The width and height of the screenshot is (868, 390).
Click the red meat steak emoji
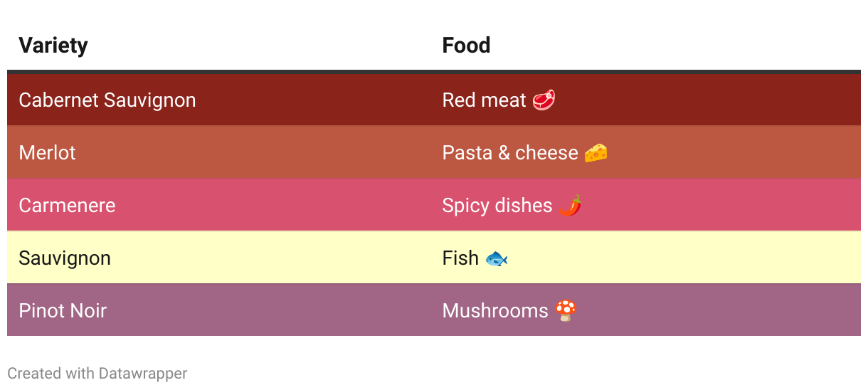pyautogui.click(x=544, y=100)
